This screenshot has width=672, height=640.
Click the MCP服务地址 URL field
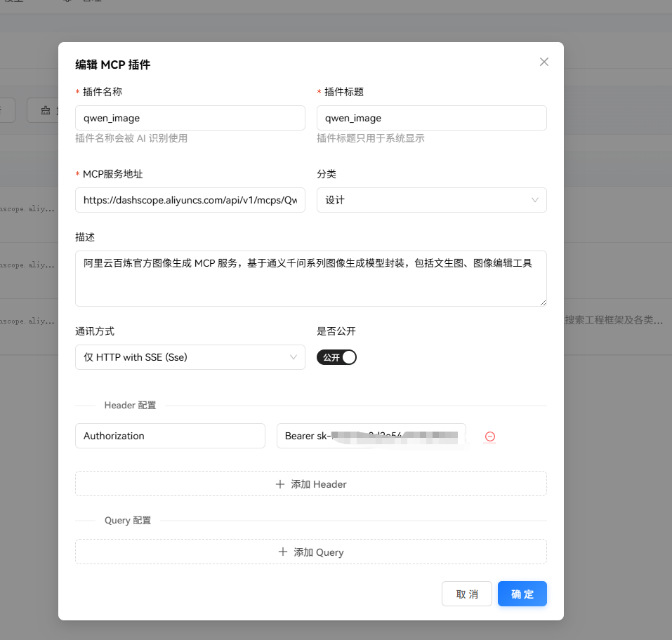tap(190, 200)
